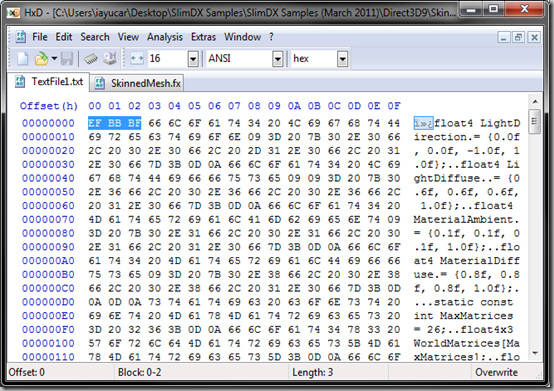Click offset row 00000070
554x391 pixels.
click(48, 219)
